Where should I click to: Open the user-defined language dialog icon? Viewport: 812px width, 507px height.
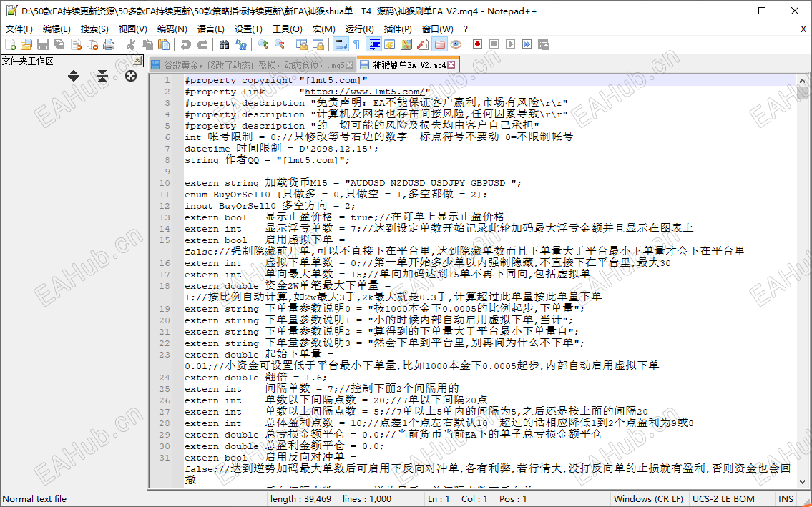(389, 44)
